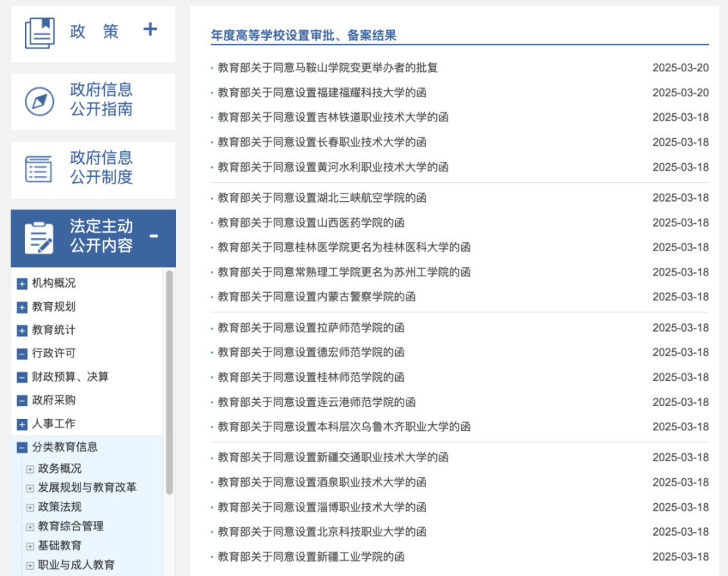Click the plus icon beside 人事工作
The width and height of the screenshot is (728, 576).
[x=20, y=423]
